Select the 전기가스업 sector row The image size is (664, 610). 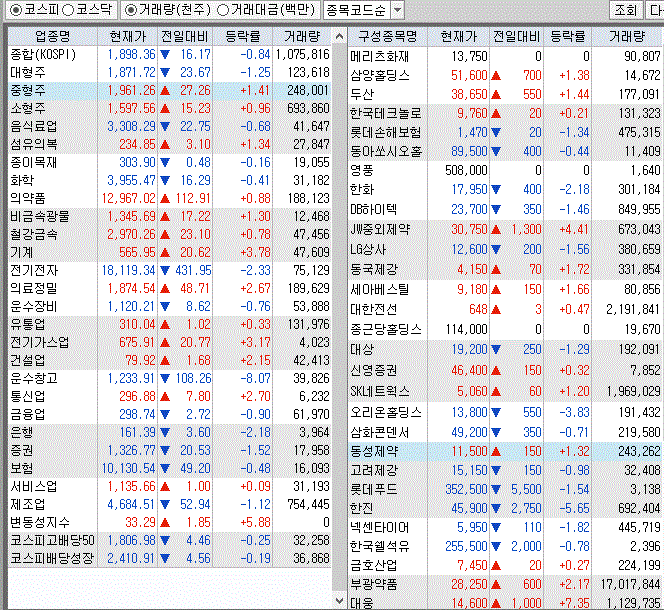169,343
